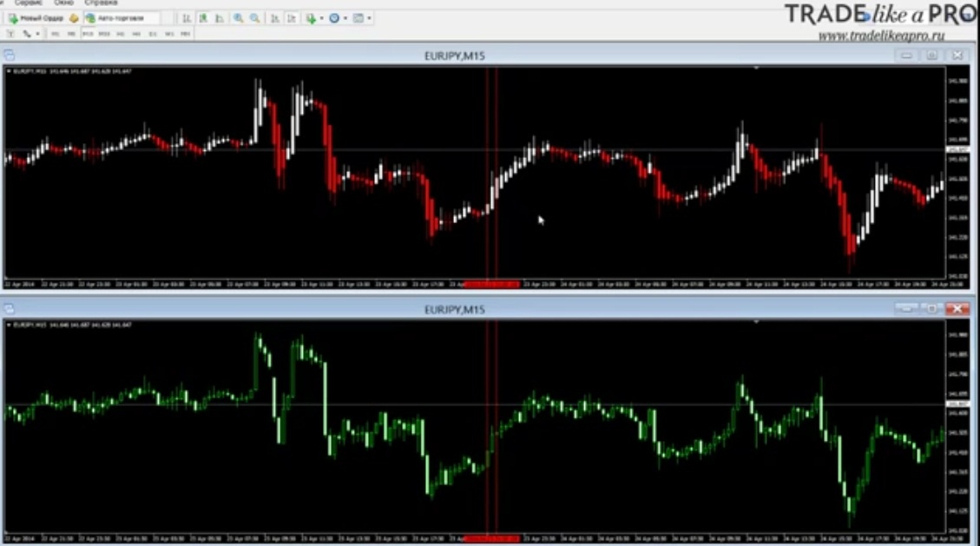Select the text label tool icon
Viewport: 980px width, 546px height.
10,34
